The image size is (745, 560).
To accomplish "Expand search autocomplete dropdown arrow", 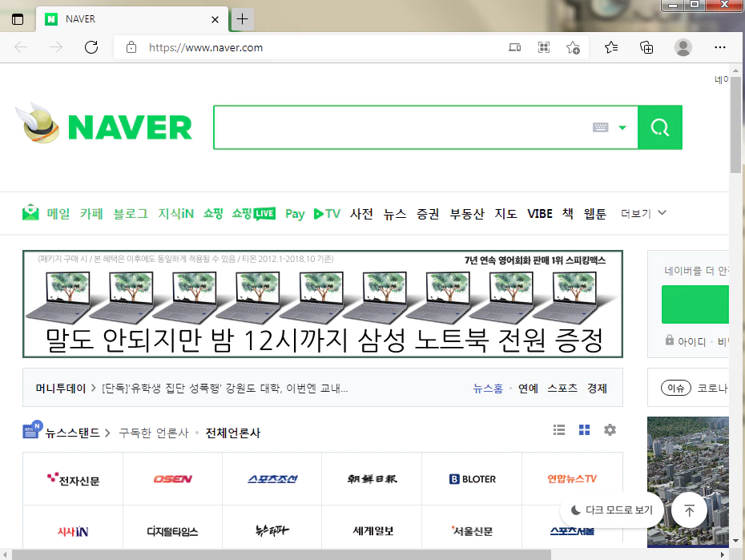I will (x=622, y=127).
